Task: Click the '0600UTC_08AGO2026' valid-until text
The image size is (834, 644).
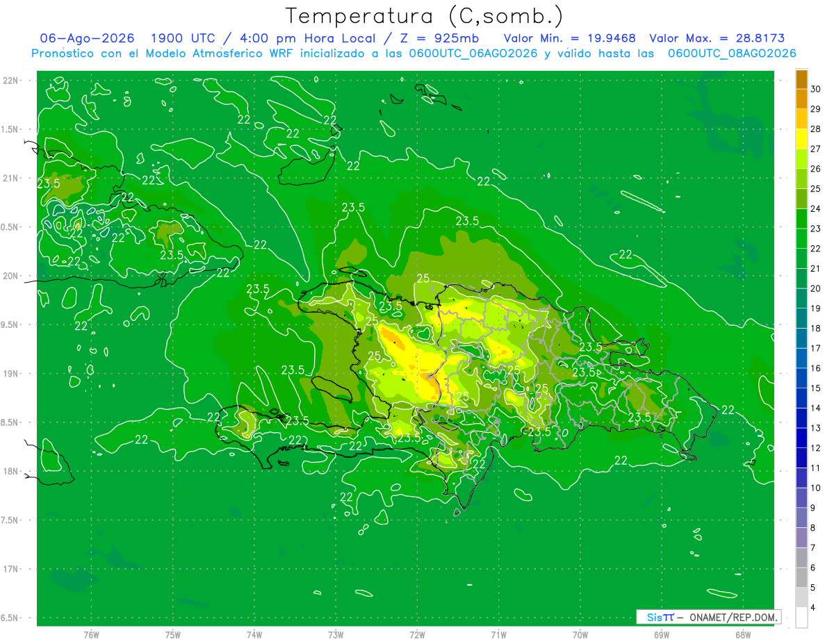Action: [732, 53]
